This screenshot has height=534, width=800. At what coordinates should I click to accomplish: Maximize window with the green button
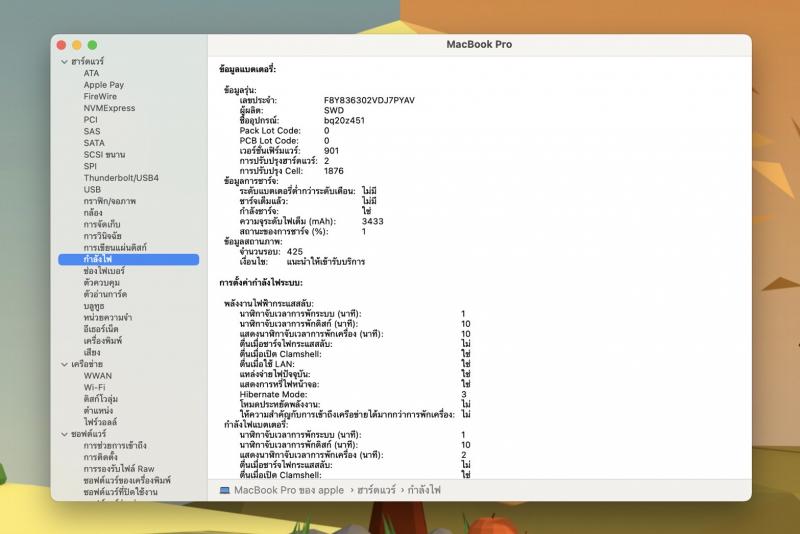coord(92,45)
